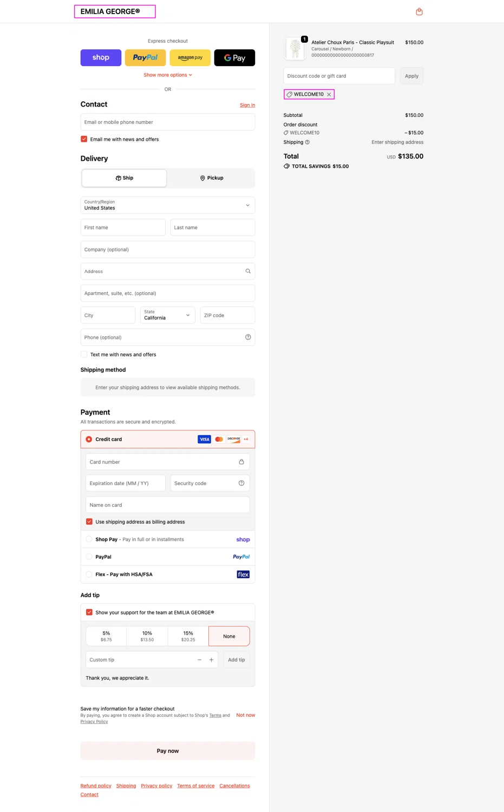Viewport: 504px width, 812px height.
Task: Click the Visa card logo
Action: (x=204, y=439)
